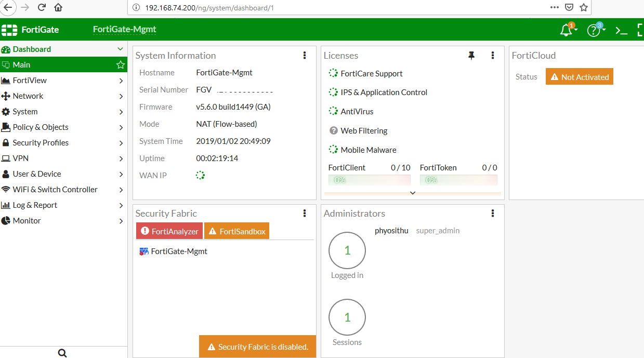Open the CLI console icon
This screenshot has height=358, width=644.
pyautogui.click(x=621, y=30)
